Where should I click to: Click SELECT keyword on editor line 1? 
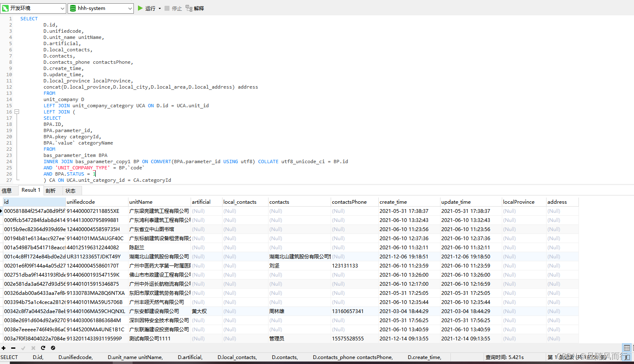coord(29,19)
